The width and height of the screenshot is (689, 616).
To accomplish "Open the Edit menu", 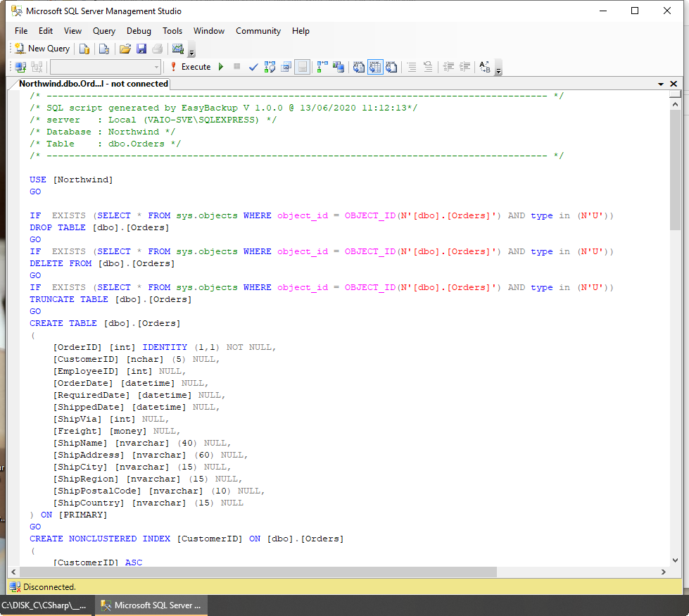I will (46, 31).
